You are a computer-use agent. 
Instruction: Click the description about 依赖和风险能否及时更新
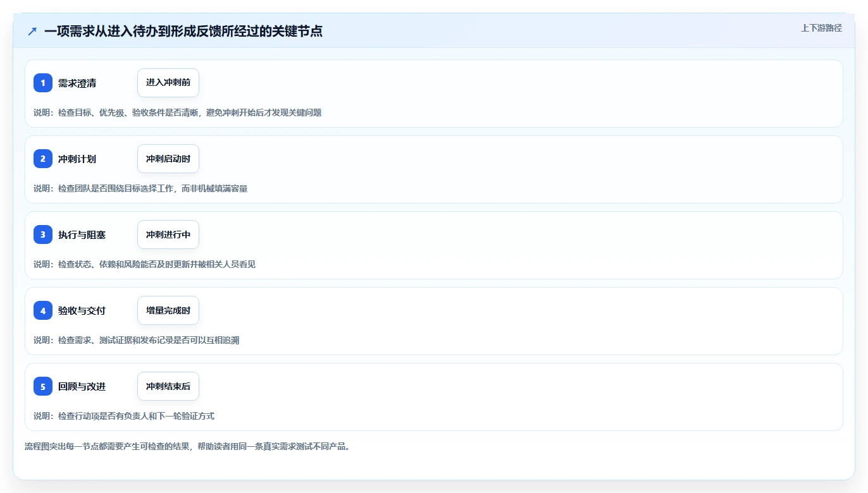(x=144, y=264)
